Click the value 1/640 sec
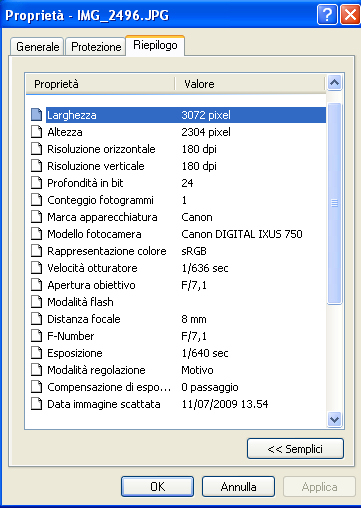Screen dimensions: 361x508 click(x=205, y=353)
